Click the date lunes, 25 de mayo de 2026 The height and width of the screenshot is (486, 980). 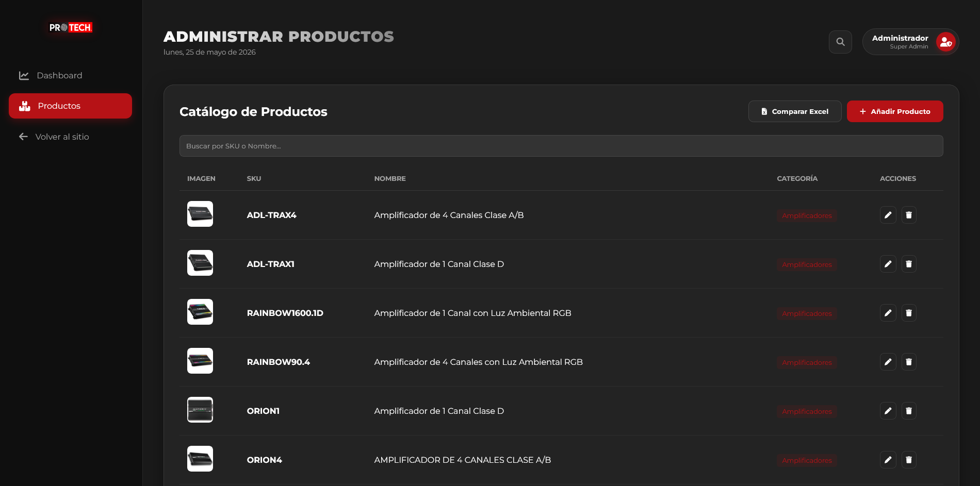[209, 52]
